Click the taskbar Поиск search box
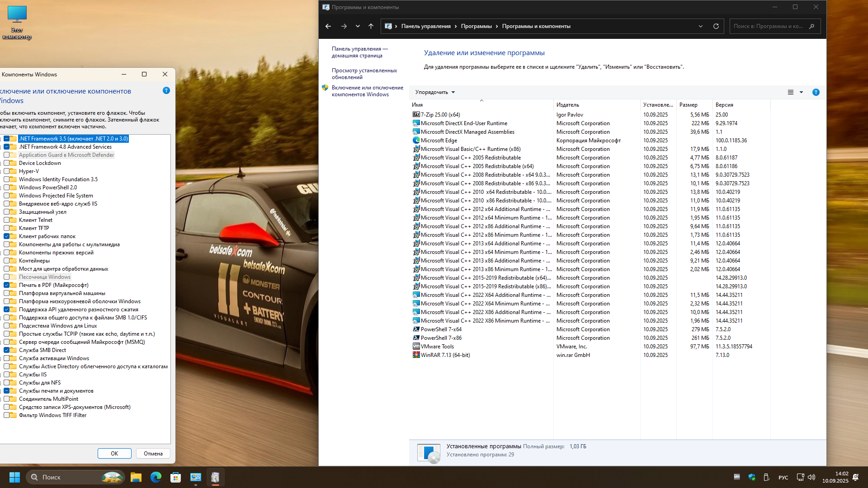 tap(75, 477)
